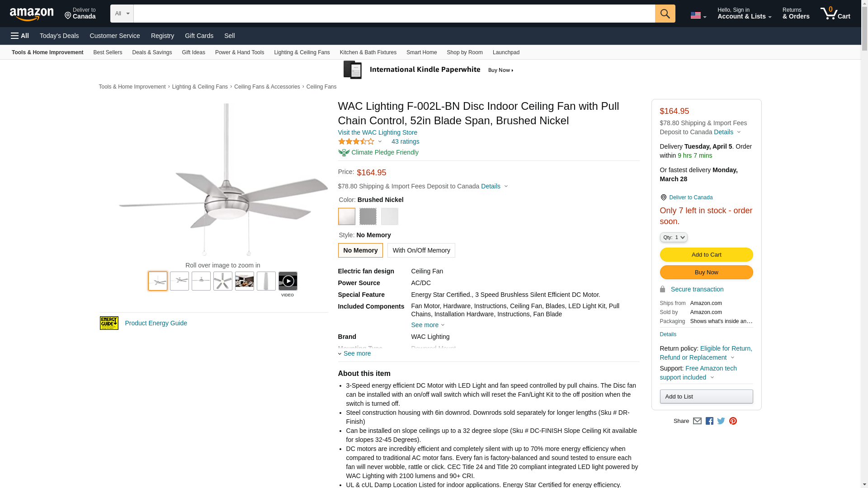Select the No Memory style option

pyautogui.click(x=360, y=250)
